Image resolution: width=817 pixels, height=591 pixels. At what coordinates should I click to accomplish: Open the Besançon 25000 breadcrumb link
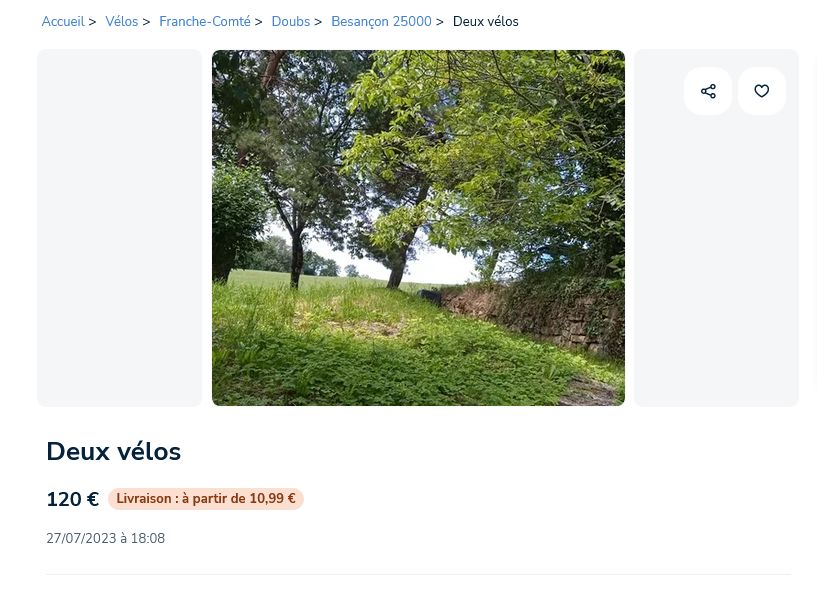tap(381, 21)
